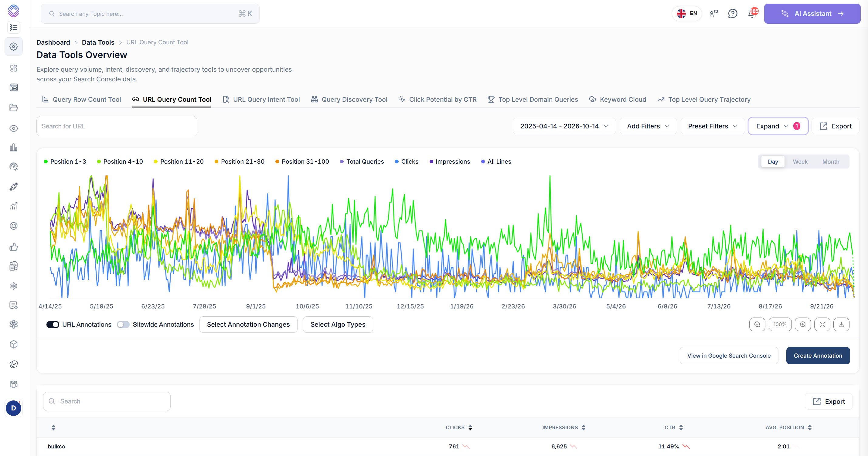Open the Preset Filters dropdown
Image resolution: width=868 pixels, height=456 pixels.
tap(713, 126)
